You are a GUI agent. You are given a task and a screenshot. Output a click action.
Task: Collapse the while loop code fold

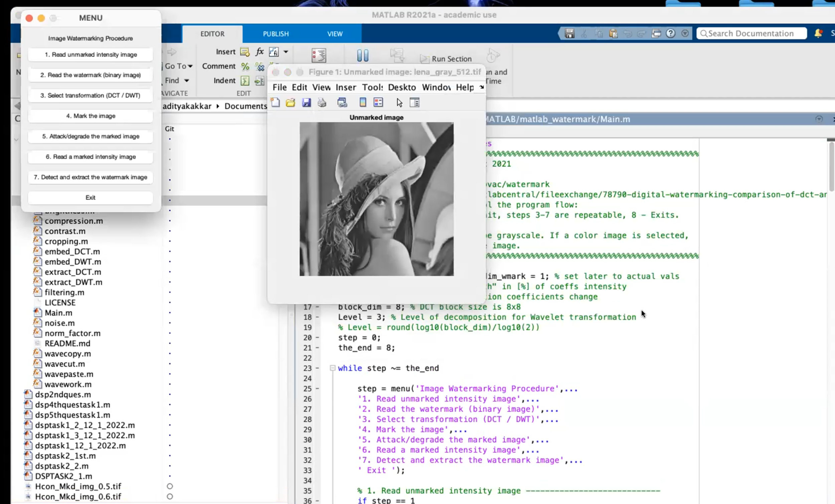(332, 368)
